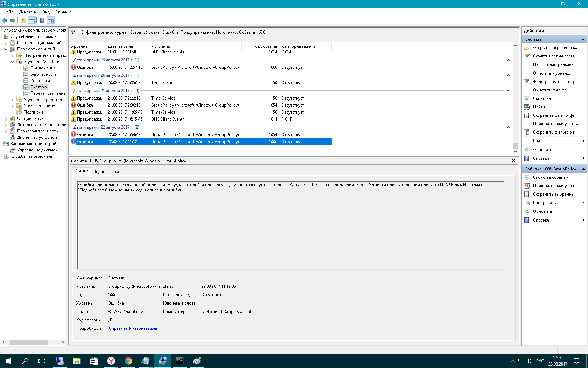Sort by 'Источник' column header
Image resolution: width=588 pixels, height=368 pixels.
pos(195,46)
